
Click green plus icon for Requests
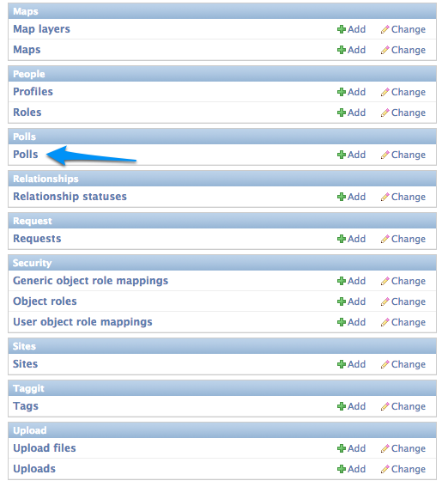click(342, 239)
